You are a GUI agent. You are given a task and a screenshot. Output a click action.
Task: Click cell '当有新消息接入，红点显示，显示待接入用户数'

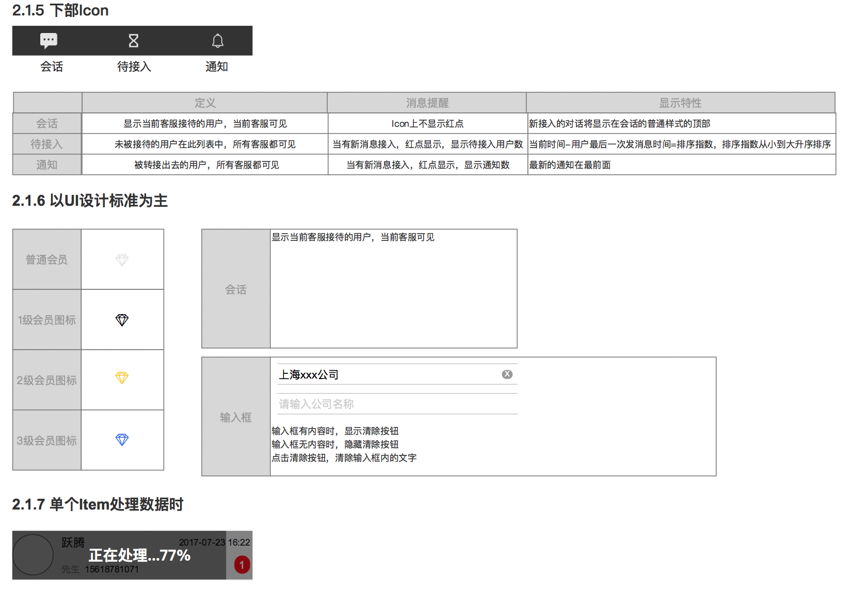point(427,144)
